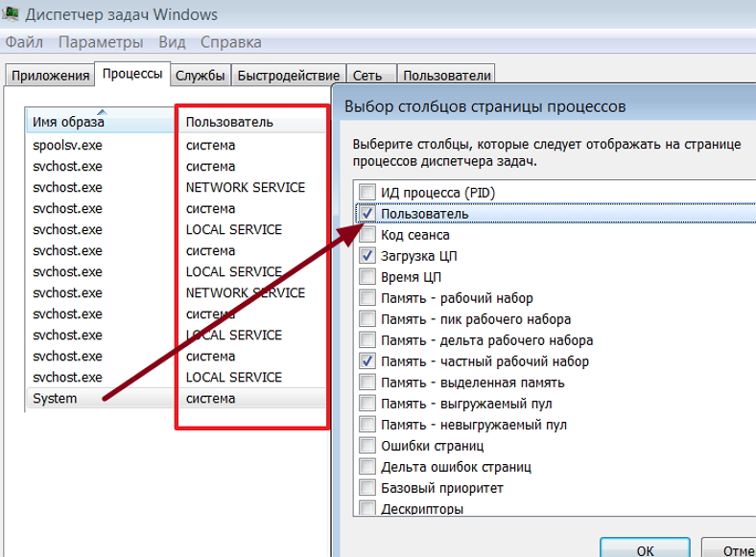Enable the Дельта ошибок страниц checkbox
The height and width of the screenshot is (557, 756).
[x=367, y=467]
